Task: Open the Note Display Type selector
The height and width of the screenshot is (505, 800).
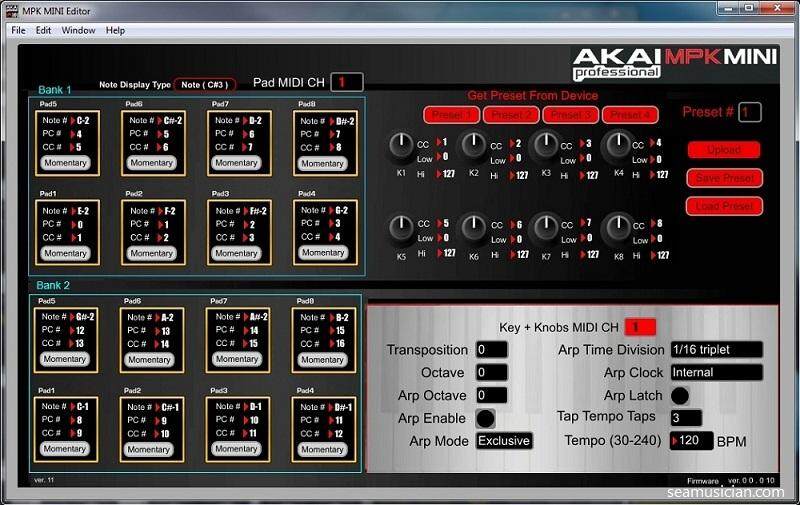Action: click(x=205, y=85)
